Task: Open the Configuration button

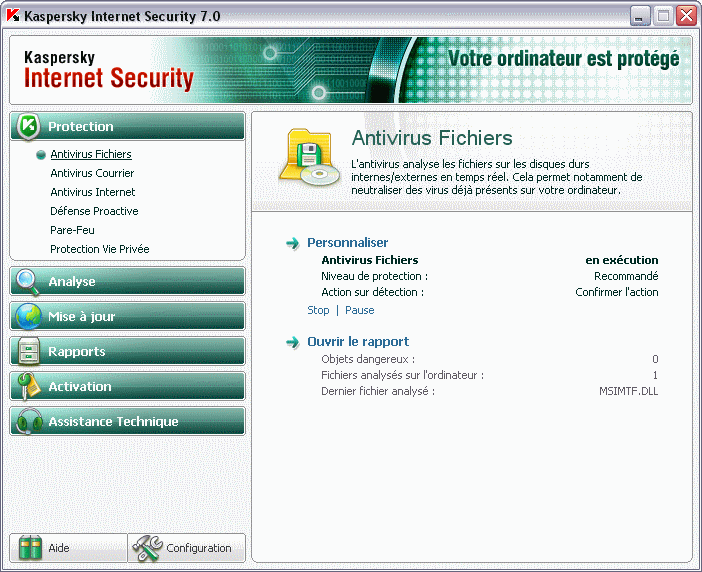Action: [187, 548]
